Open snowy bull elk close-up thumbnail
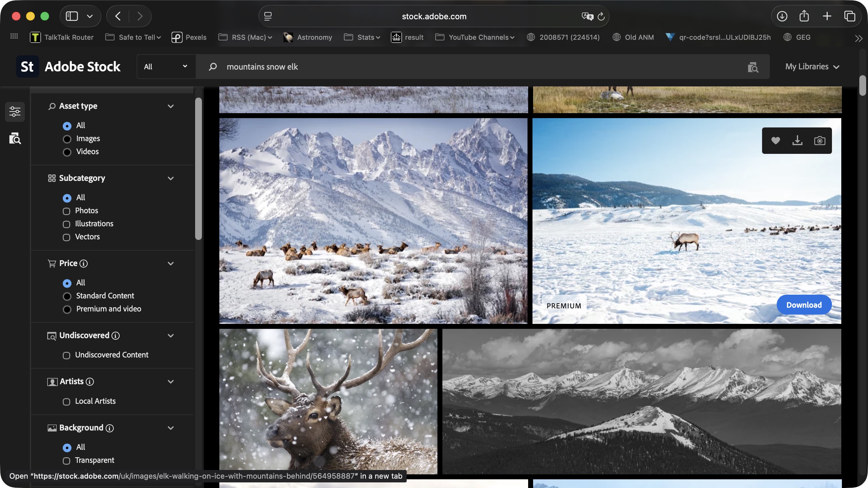 pos(328,402)
